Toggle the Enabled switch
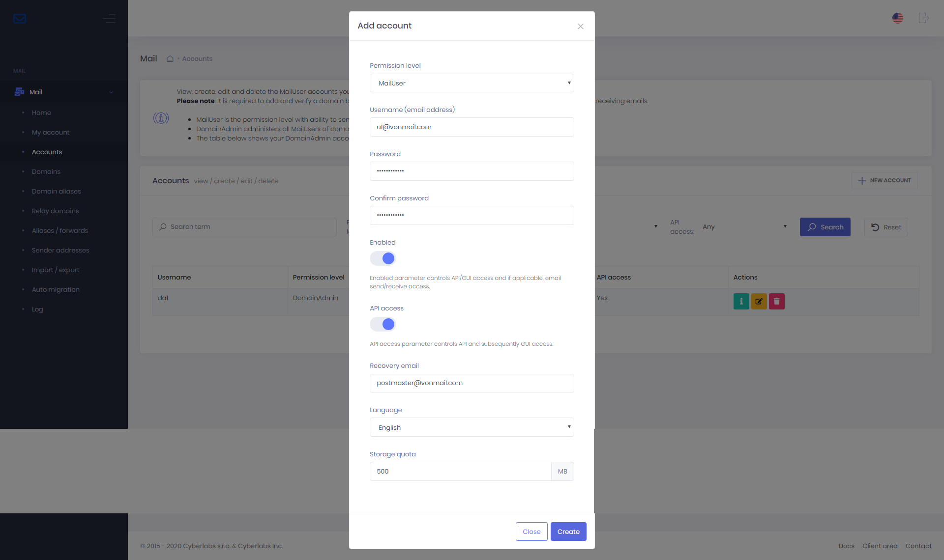The height and width of the screenshot is (560, 944). pyautogui.click(x=383, y=258)
